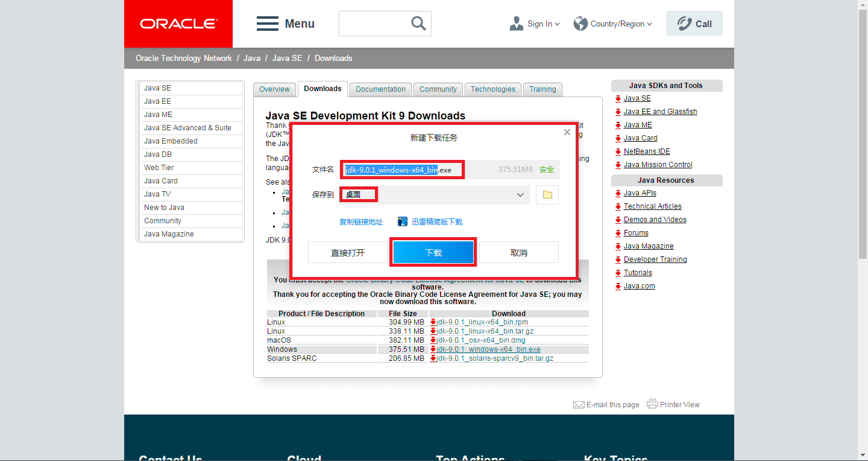This screenshot has width=868, height=461.
Task: Click the copy link address (复制链接地址) link
Action: point(361,222)
